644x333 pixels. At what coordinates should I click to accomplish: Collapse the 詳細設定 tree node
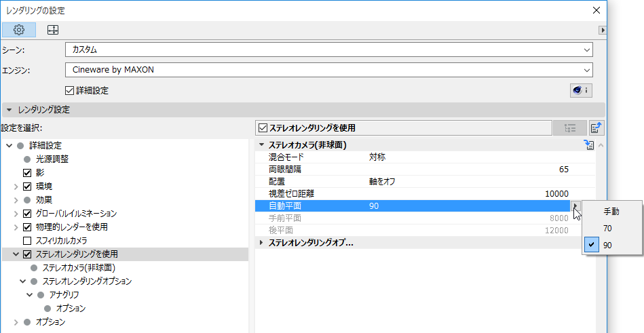point(9,146)
